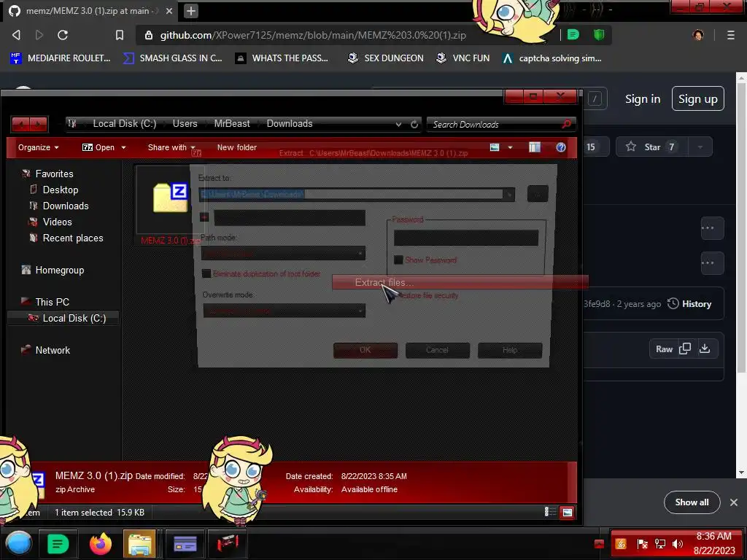This screenshot has width=747, height=560.
Task: Dismiss the downloads bar with X
Action: [x=734, y=502]
